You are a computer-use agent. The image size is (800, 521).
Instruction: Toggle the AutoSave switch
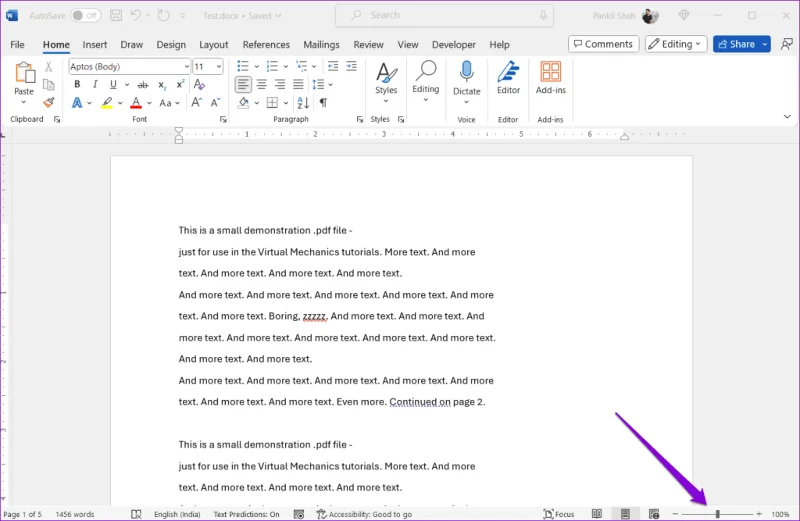85,15
